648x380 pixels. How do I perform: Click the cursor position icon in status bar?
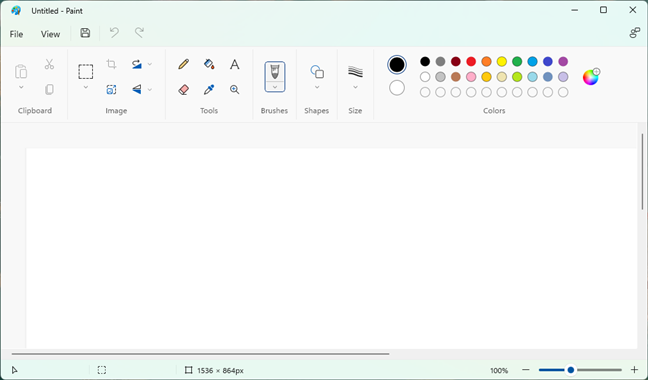tap(14, 370)
